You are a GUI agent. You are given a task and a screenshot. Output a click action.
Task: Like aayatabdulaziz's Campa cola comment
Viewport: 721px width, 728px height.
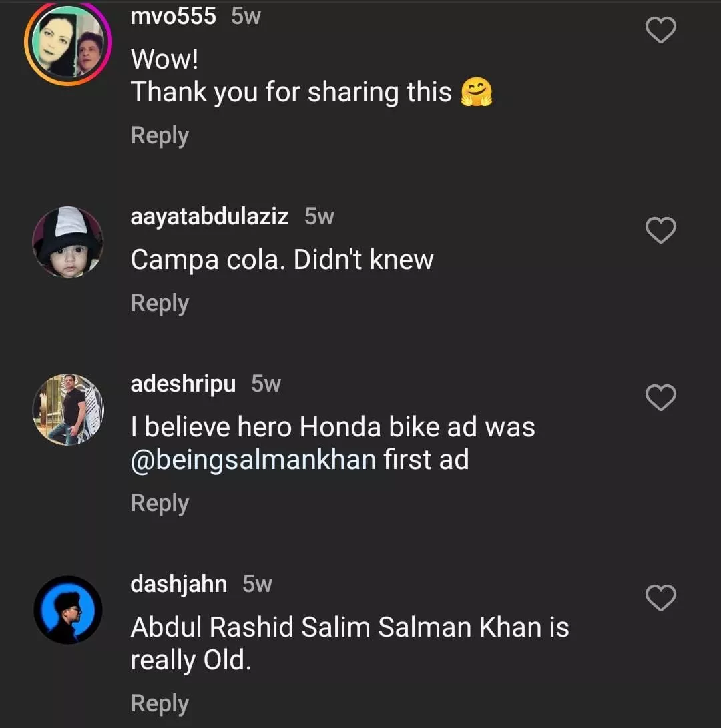661,230
